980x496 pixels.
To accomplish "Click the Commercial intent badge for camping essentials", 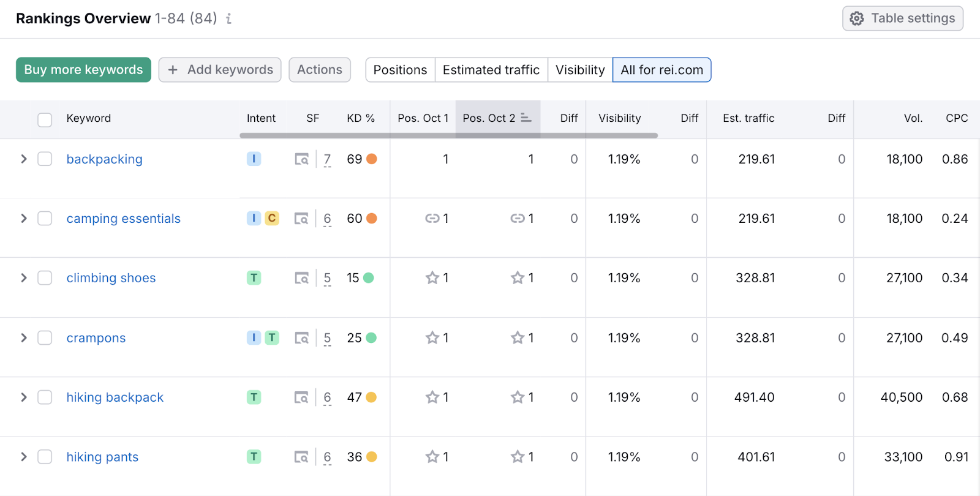I will [272, 219].
